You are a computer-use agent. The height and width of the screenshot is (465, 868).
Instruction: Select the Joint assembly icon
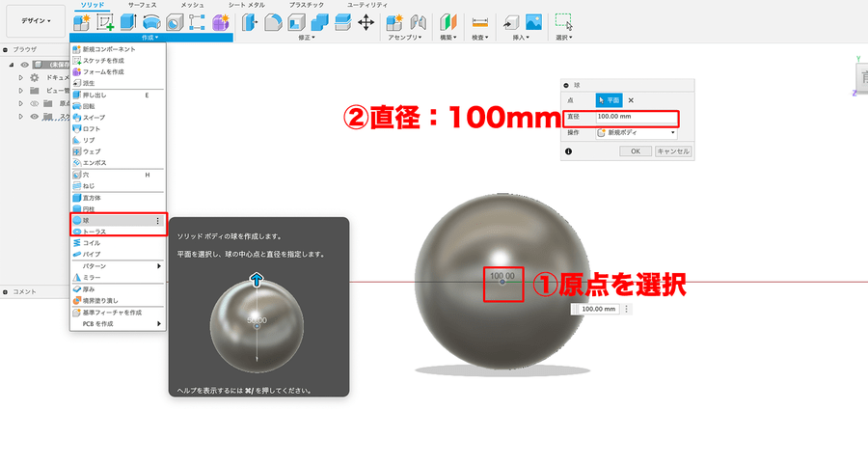pos(418,22)
